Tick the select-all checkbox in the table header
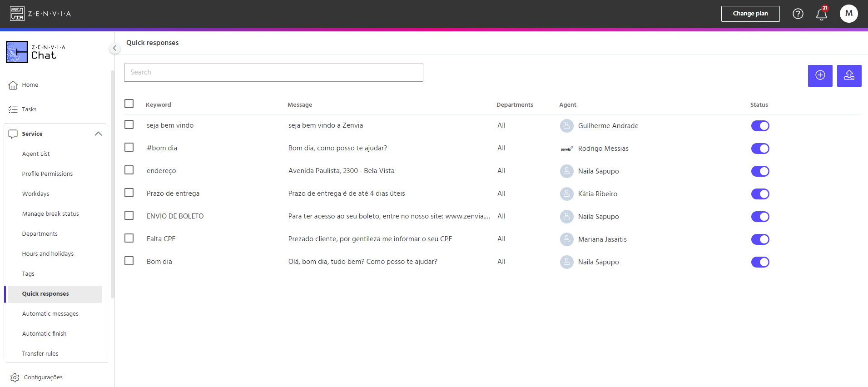Screen dimensions: 868x387 [x=129, y=104]
